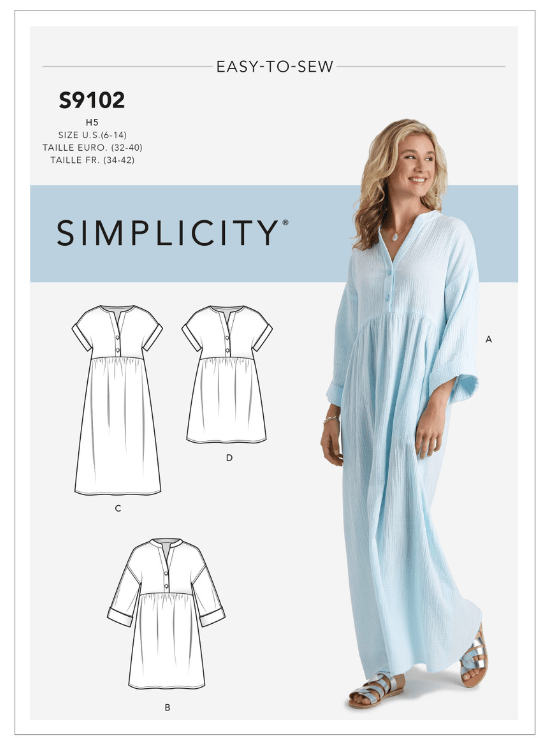Click the letter C view label

[x=118, y=508]
